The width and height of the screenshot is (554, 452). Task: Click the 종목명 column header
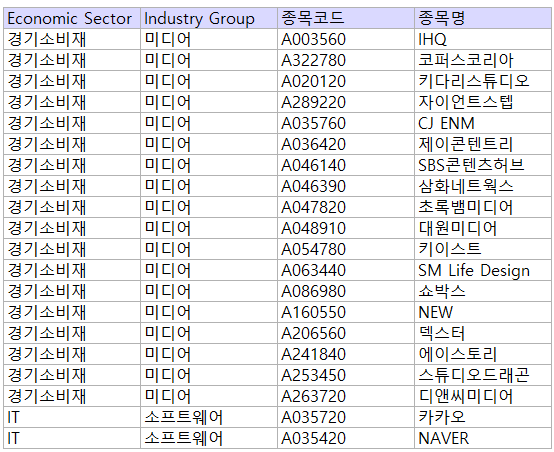point(483,18)
